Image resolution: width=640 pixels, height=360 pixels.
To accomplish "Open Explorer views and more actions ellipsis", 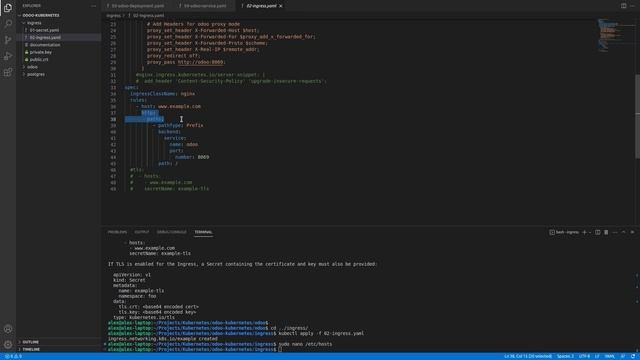I will click(93, 6).
